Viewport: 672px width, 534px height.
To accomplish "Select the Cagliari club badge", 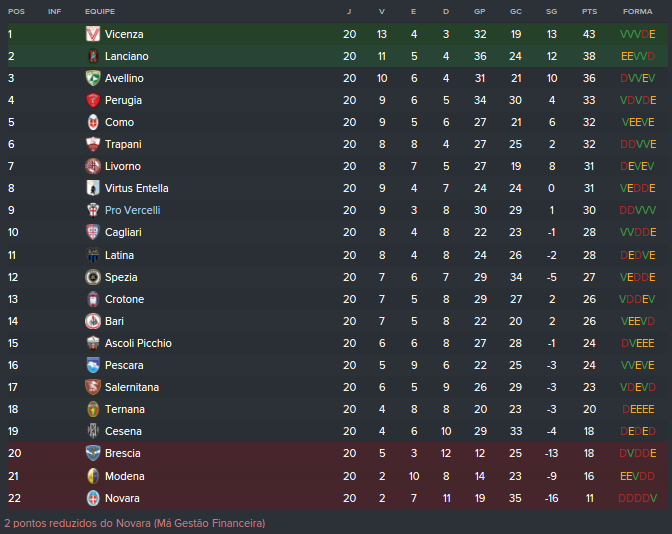I will coord(93,232).
